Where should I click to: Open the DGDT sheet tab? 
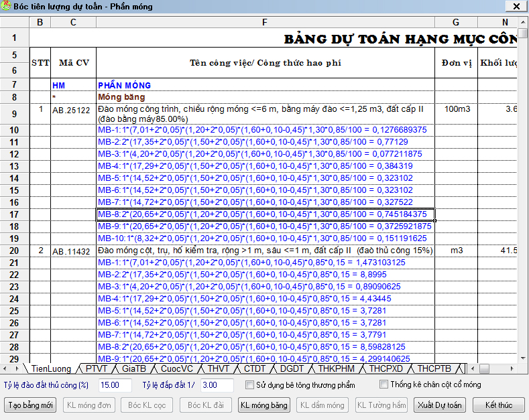point(292,369)
